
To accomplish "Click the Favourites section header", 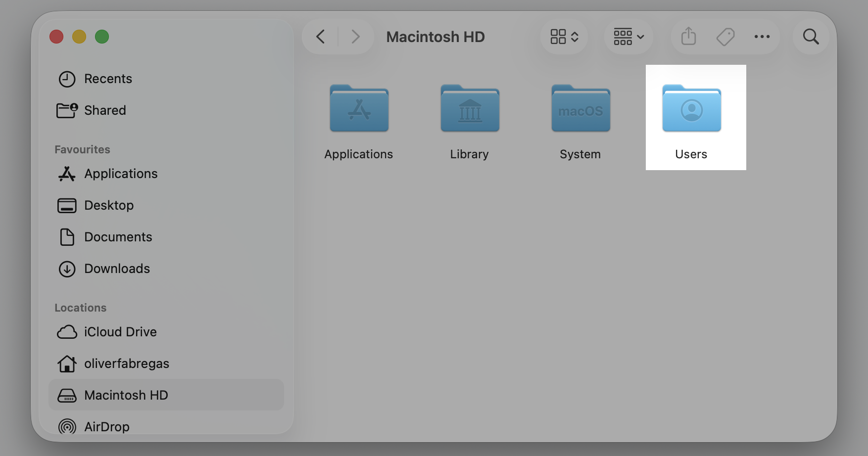I will tap(82, 149).
